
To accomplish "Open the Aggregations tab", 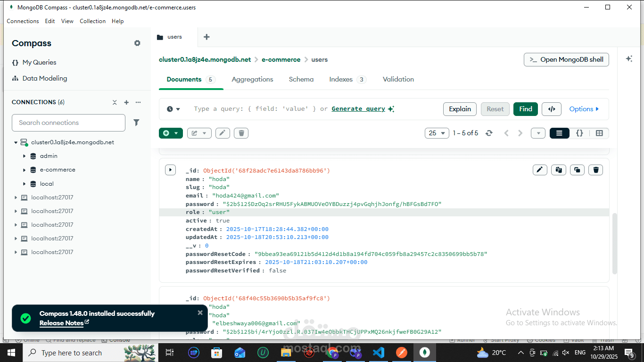I will click(252, 79).
